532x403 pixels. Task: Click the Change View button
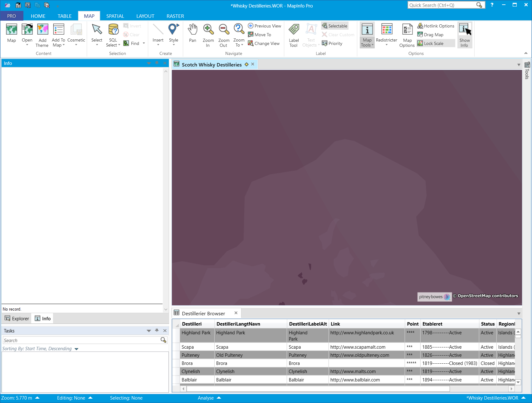pyautogui.click(x=264, y=43)
